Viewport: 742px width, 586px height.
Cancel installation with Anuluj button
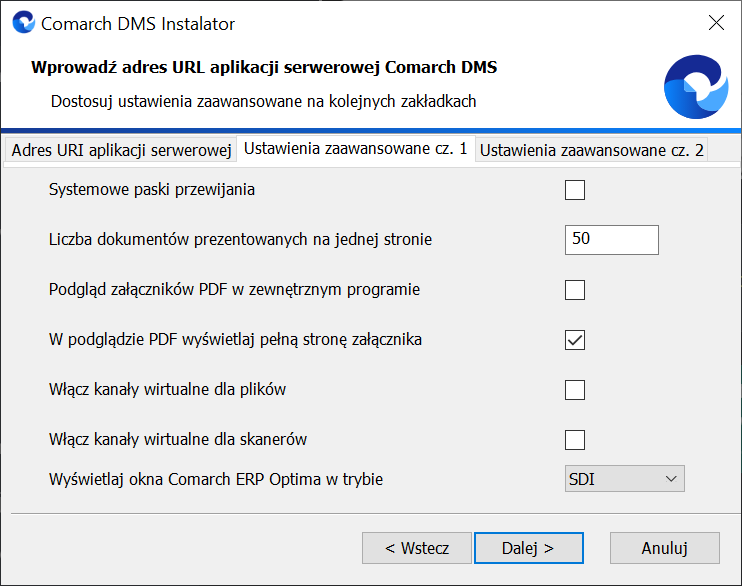[x=664, y=548]
